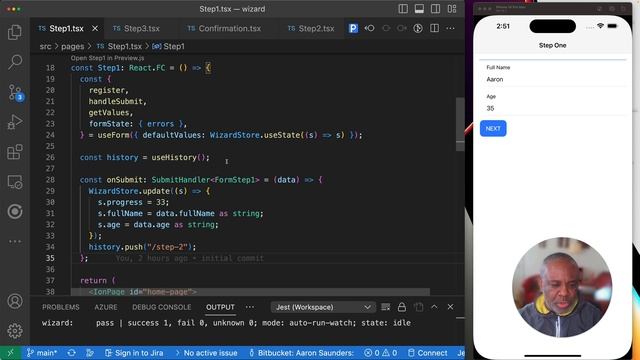640x360 pixels.
Task: Click the remote window icon in status bar
Action: (11, 353)
